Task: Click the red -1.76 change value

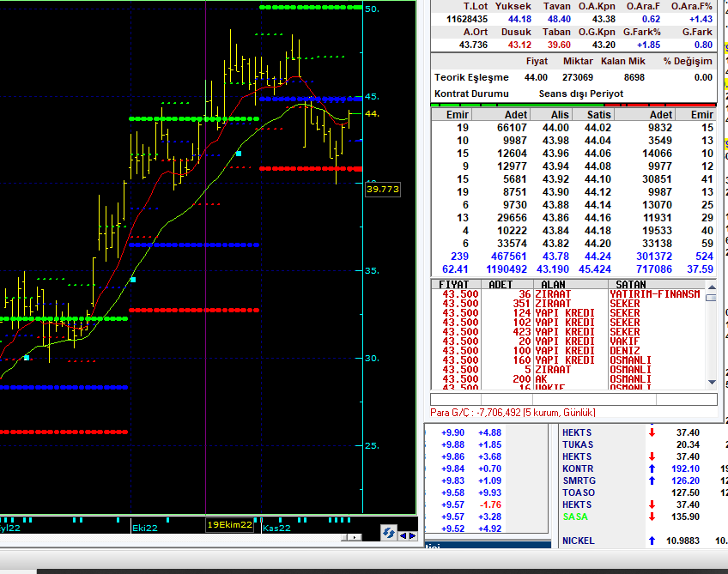Action: [x=490, y=505]
